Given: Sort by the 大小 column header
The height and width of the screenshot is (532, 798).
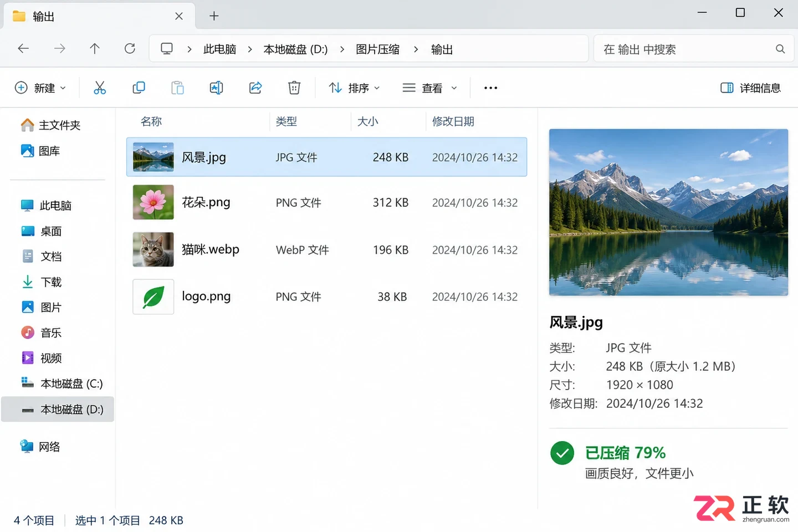Looking at the screenshot, I should pyautogui.click(x=368, y=121).
